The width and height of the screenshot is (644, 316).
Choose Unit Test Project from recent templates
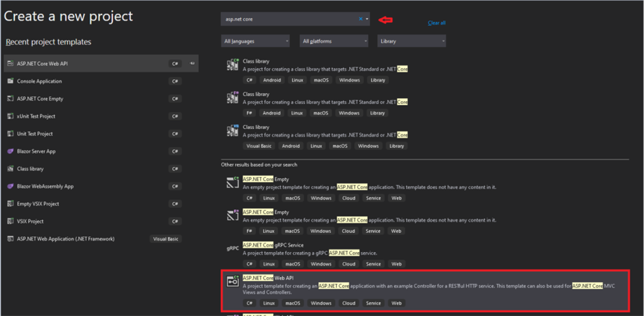tap(101, 134)
